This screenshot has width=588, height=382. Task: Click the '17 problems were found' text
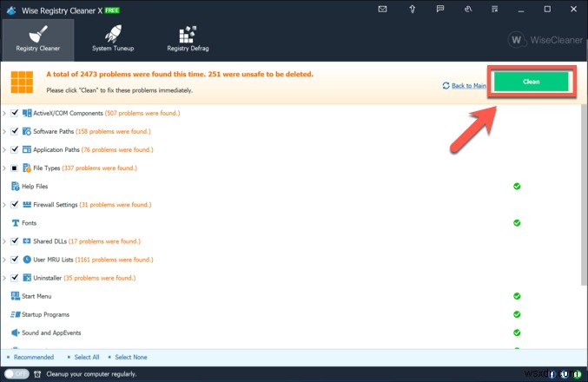click(x=104, y=241)
